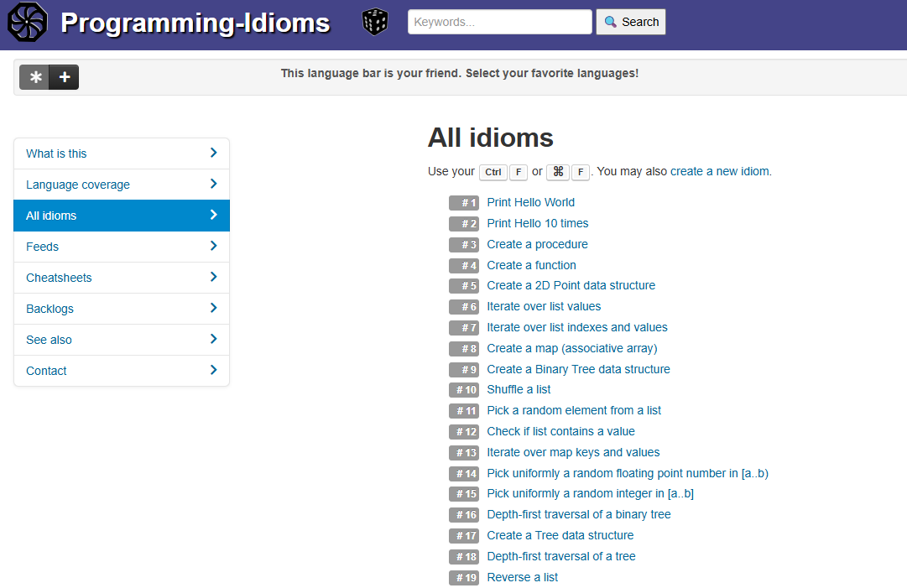907x588 pixels.
Task: Open Create a map (associative array) idiom
Action: click(572, 349)
